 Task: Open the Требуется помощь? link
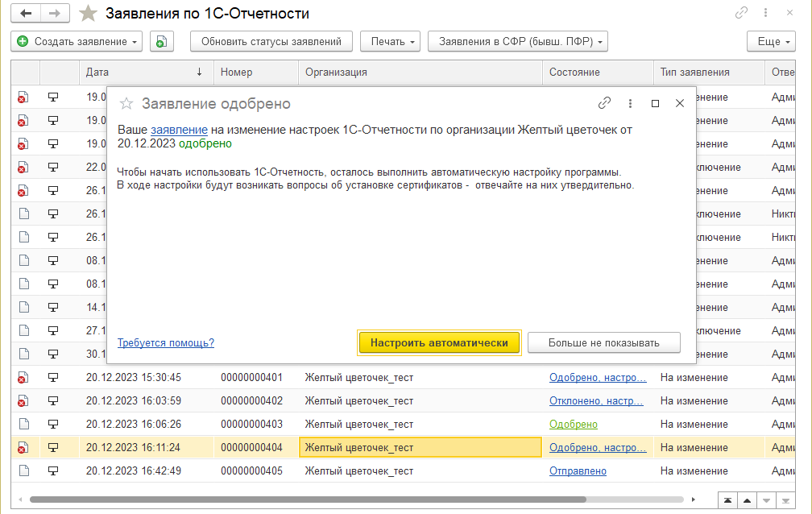click(166, 343)
